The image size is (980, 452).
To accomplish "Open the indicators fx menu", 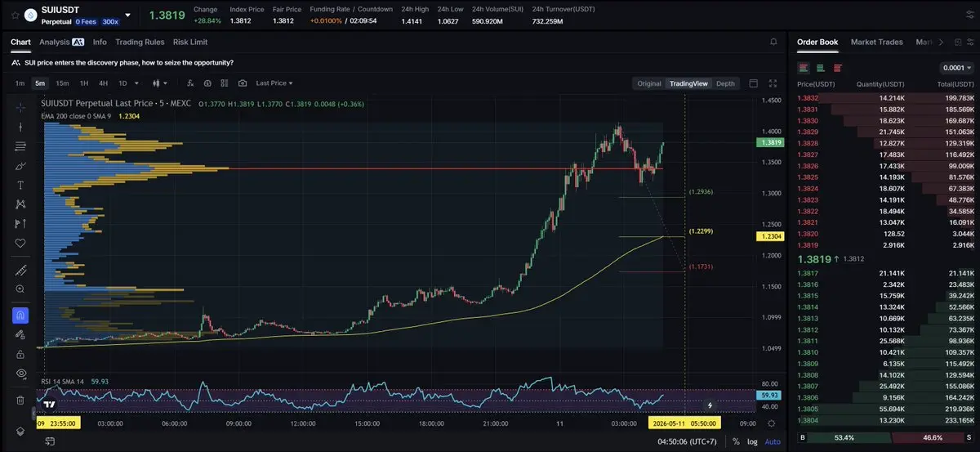I will 189,83.
